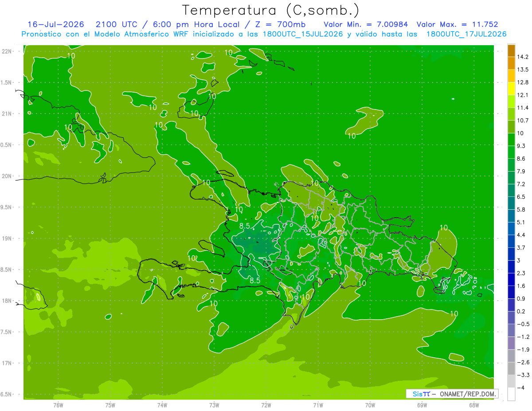This screenshot has width=532, height=411.
Task: Select the forecast date "16-Jul-2026"
Action: pos(55,25)
